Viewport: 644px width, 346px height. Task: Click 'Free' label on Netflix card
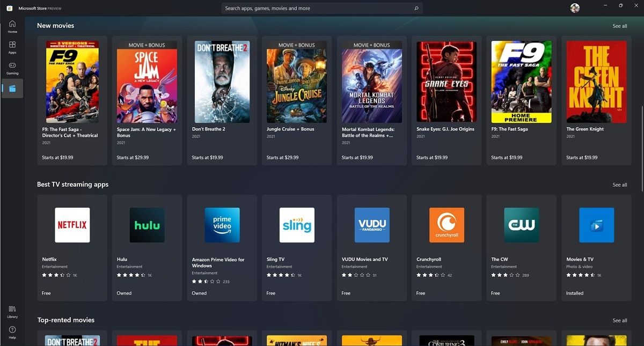[x=46, y=293]
